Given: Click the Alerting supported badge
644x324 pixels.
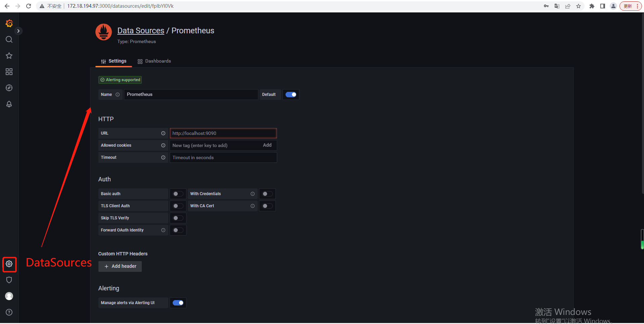Looking at the screenshot, I should (x=120, y=80).
